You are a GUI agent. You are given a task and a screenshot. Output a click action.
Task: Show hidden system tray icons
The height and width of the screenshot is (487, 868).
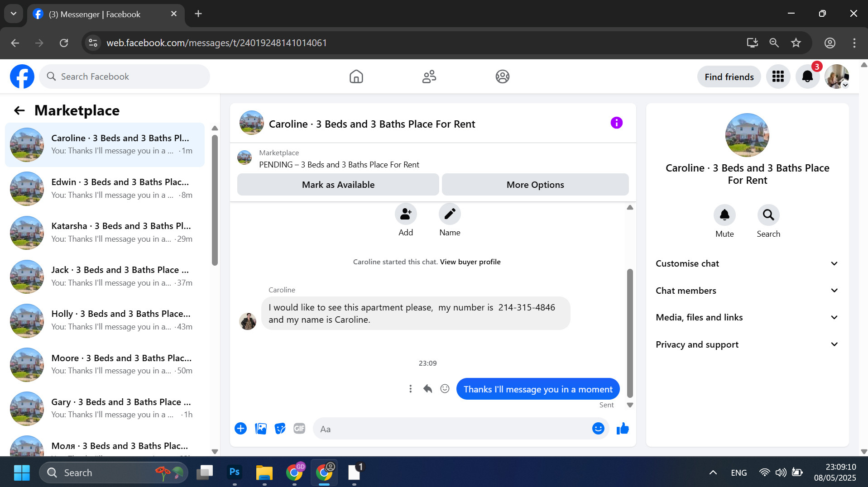[713, 473]
